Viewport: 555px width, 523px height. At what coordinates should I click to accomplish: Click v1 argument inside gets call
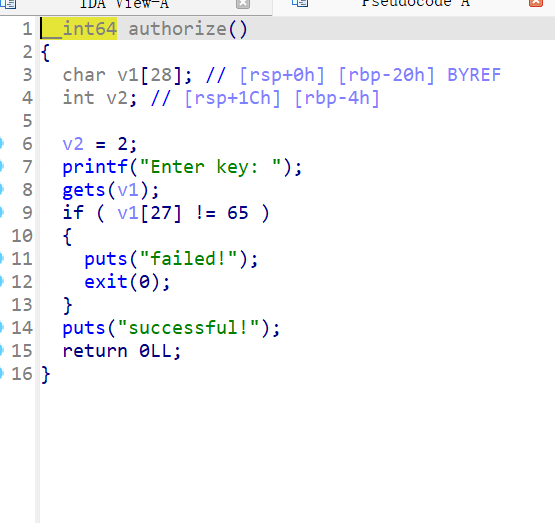[128, 190]
